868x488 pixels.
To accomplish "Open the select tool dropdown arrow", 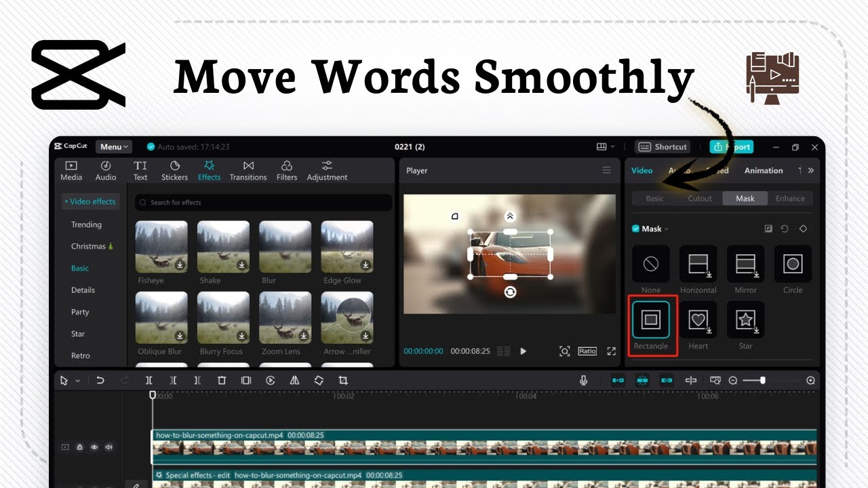I will [x=77, y=381].
